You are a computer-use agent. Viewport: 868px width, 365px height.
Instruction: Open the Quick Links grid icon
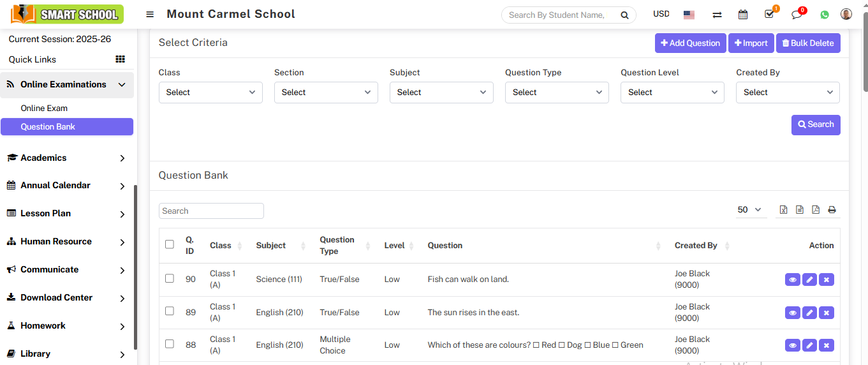click(x=120, y=59)
